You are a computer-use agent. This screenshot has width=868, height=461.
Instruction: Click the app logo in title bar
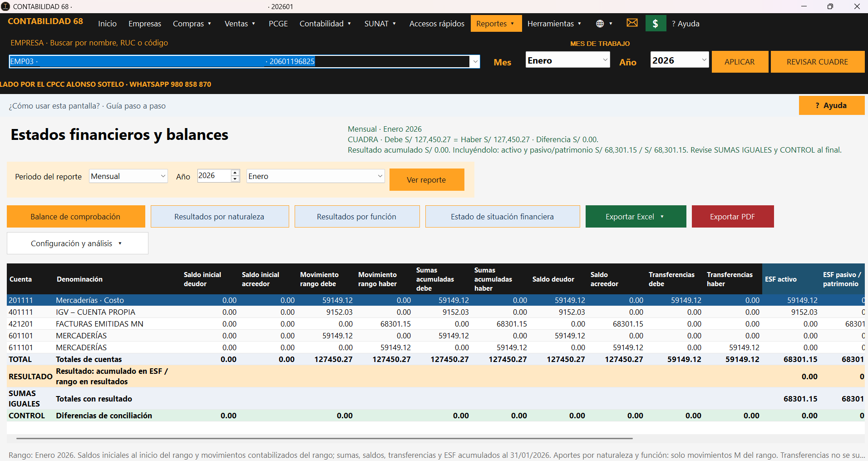pos(5,6)
